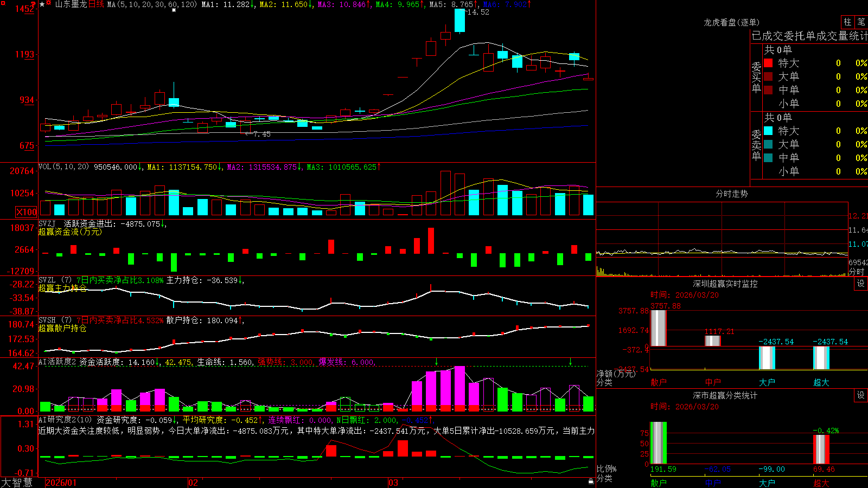
Task: Click the teal 大单 sell order swatch
Action: click(x=768, y=144)
